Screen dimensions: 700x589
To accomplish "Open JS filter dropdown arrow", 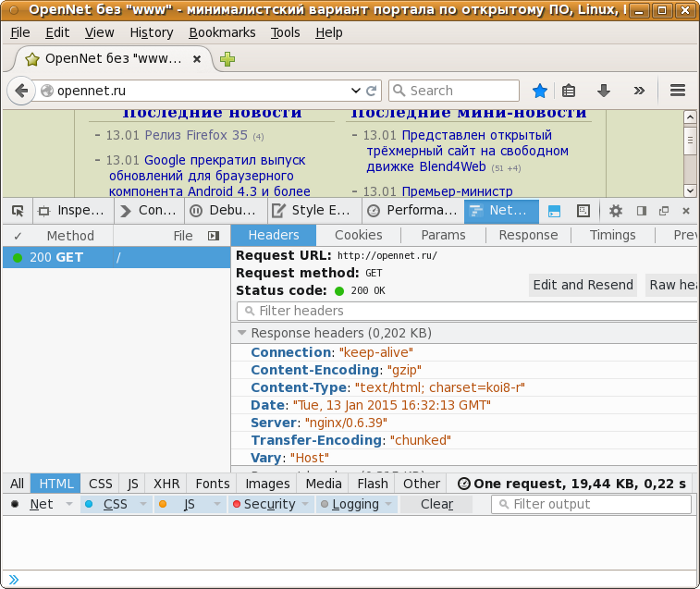I will pyautogui.click(x=217, y=504).
